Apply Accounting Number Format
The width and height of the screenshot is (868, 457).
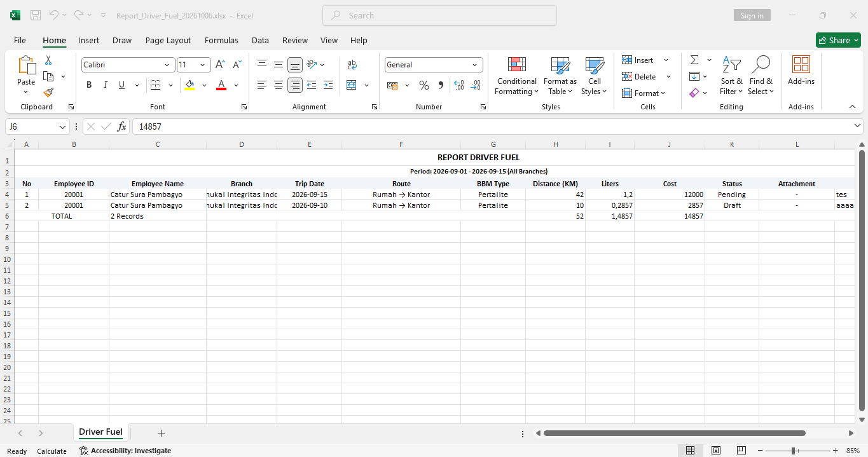pyautogui.click(x=392, y=85)
